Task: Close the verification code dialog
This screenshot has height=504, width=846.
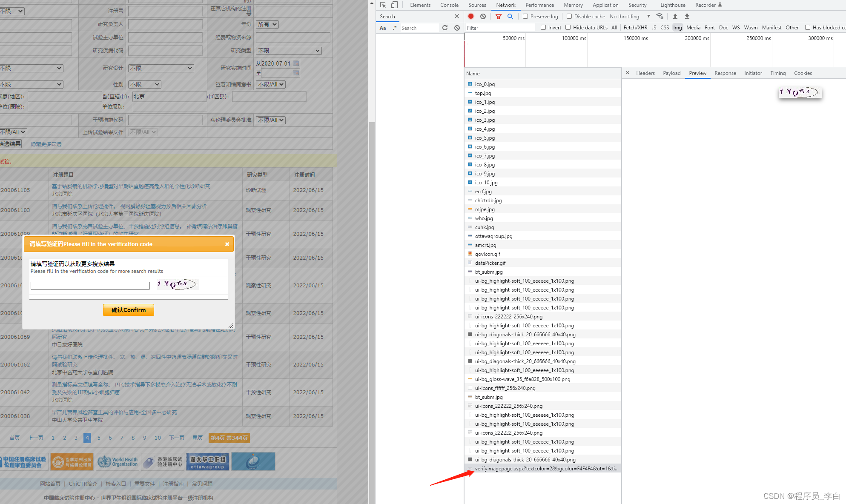Action: pyautogui.click(x=227, y=244)
